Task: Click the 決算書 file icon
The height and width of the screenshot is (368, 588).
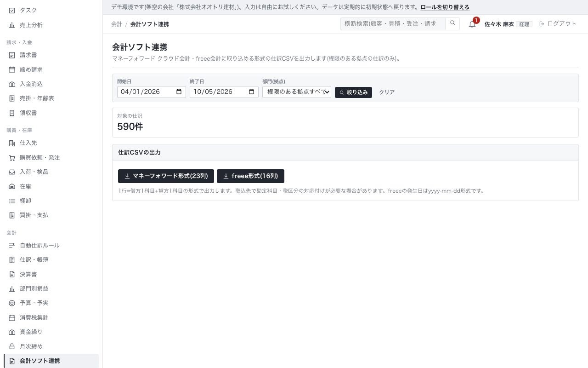Action: click(x=12, y=275)
